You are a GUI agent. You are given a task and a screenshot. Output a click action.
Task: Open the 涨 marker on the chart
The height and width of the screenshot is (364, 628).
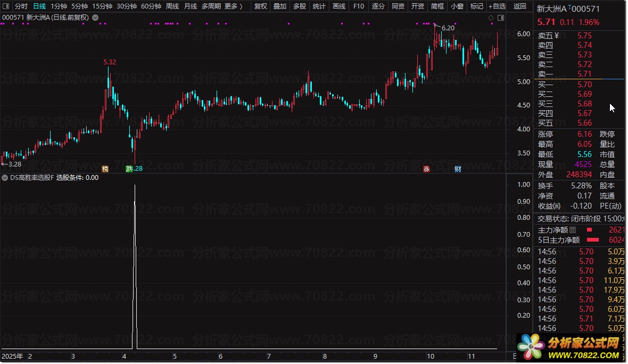pyautogui.click(x=426, y=169)
